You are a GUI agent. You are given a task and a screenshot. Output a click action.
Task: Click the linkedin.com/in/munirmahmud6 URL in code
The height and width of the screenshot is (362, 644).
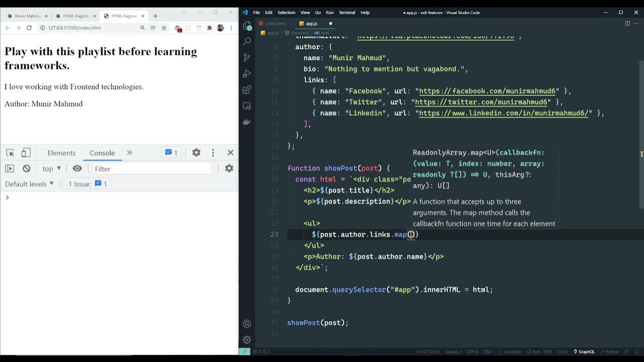[504, 113]
